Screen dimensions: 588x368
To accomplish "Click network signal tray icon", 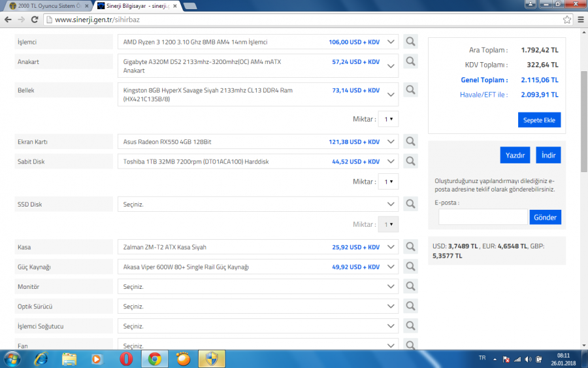I will pos(517,360).
